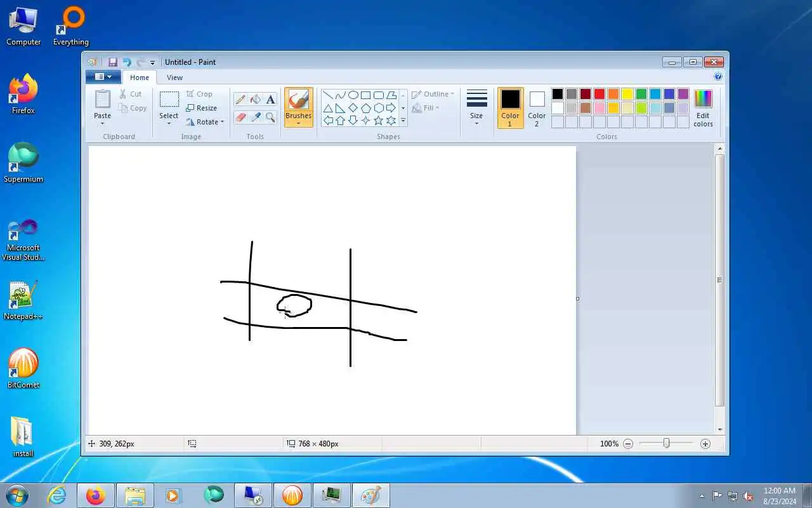Image resolution: width=812 pixels, height=508 pixels.
Task: Open the Windows Start button
Action: (x=17, y=495)
